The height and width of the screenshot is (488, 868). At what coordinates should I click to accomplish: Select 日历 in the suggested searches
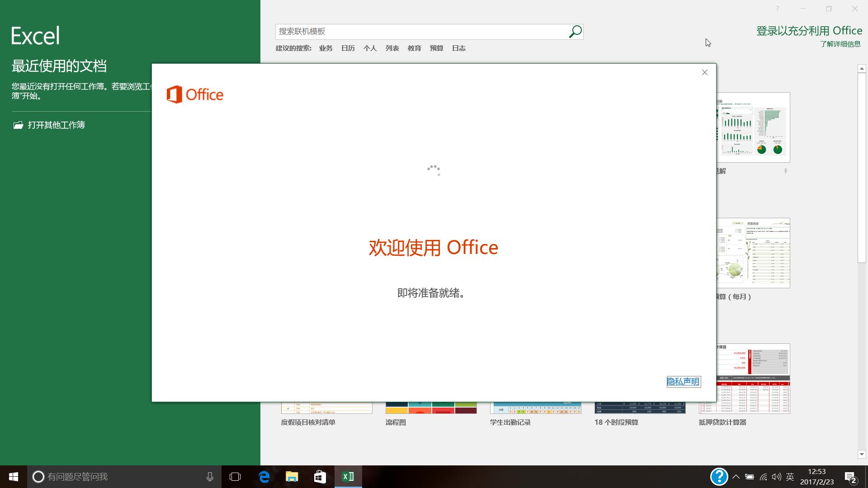[x=348, y=48]
